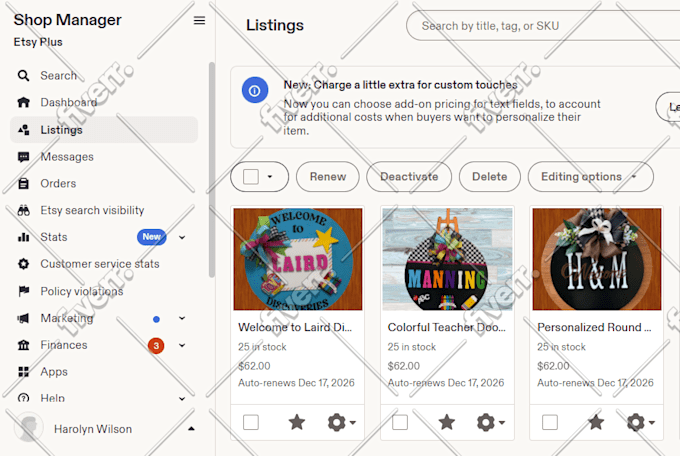Expand the Harolyn Wilson account menu arrow

coord(191,429)
